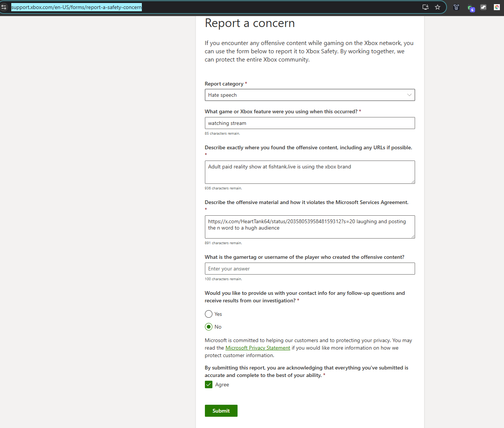
Task: Click the install app icon in address bar
Action: [426, 7]
